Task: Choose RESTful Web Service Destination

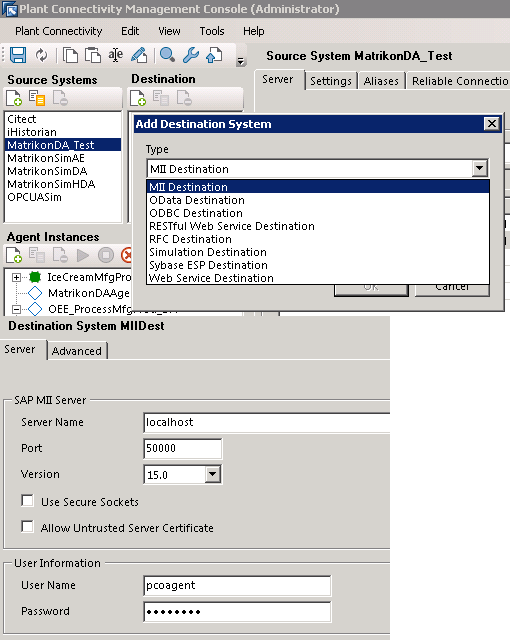Action: point(318,226)
